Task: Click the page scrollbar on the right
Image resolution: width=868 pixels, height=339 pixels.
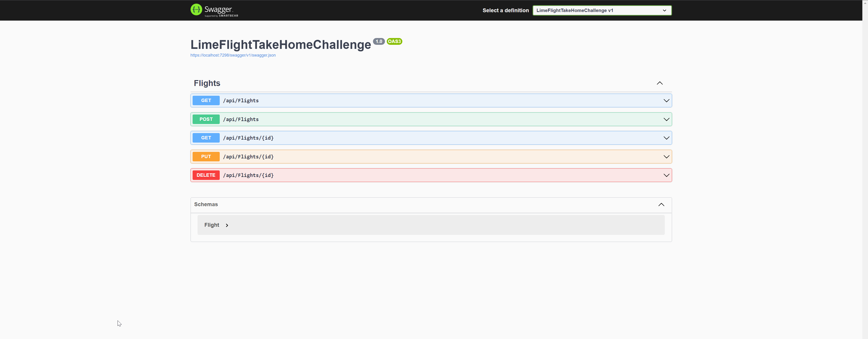Action: 865,169
